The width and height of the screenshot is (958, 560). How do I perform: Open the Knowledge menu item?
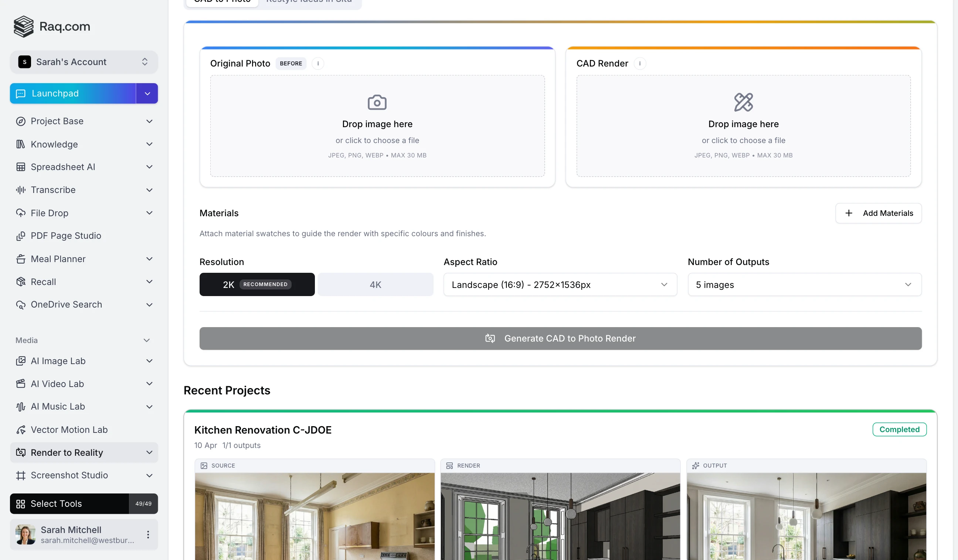coord(54,144)
